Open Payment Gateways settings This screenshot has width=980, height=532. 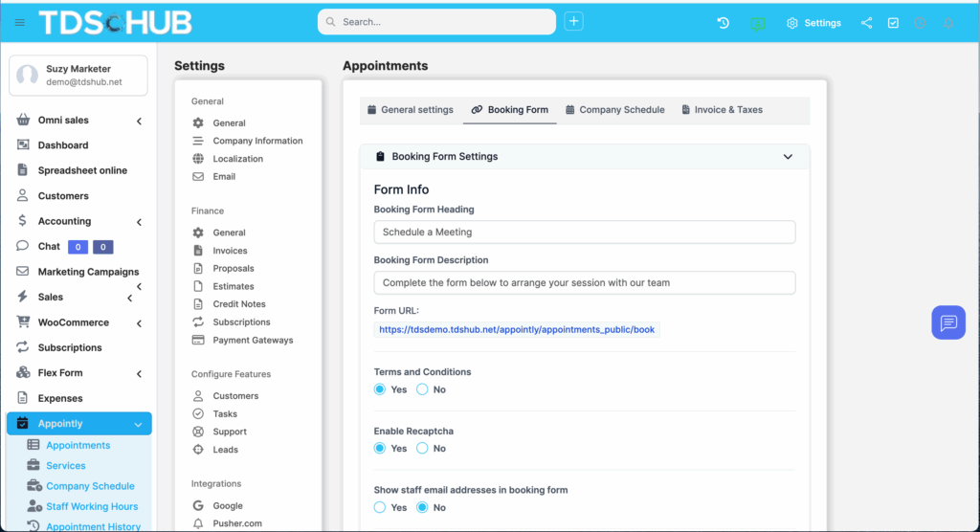click(x=253, y=341)
